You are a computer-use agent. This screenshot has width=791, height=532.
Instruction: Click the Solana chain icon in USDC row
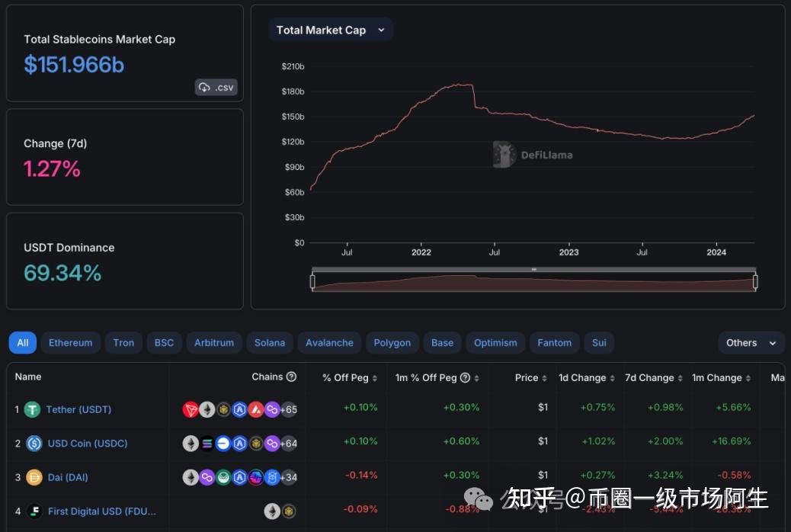[x=207, y=444]
